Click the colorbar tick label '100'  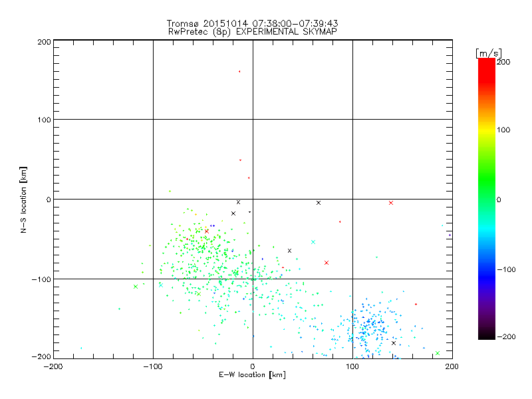(x=503, y=130)
